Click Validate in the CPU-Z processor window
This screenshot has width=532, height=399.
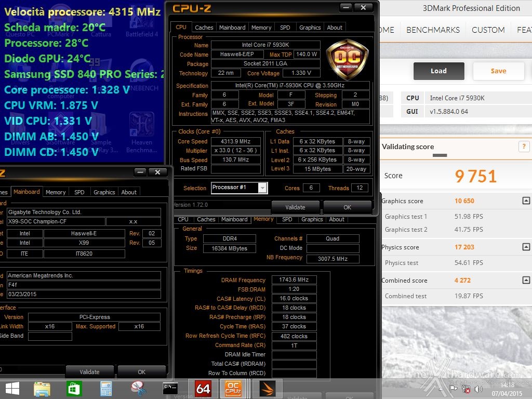pyautogui.click(x=295, y=207)
